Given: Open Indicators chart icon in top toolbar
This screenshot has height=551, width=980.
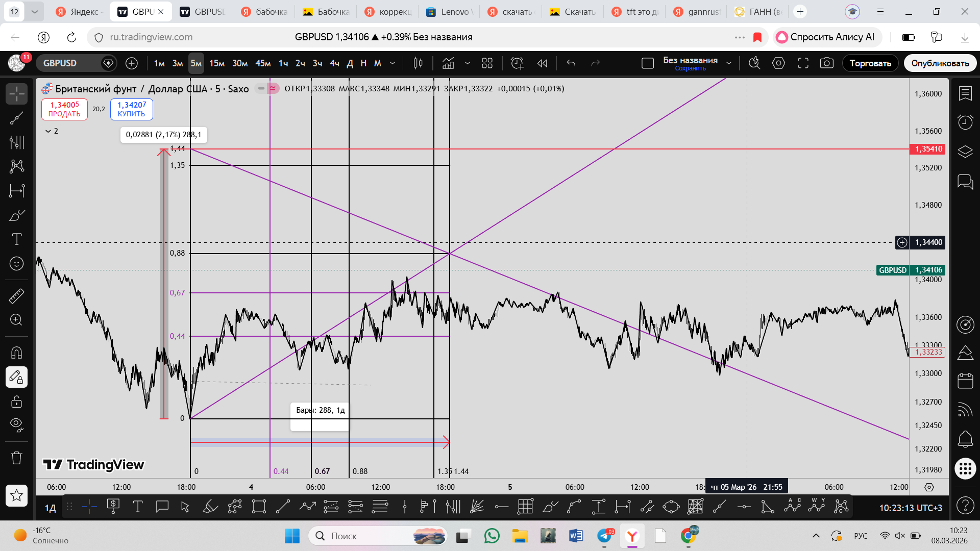Looking at the screenshot, I should (x=448, y=63).
